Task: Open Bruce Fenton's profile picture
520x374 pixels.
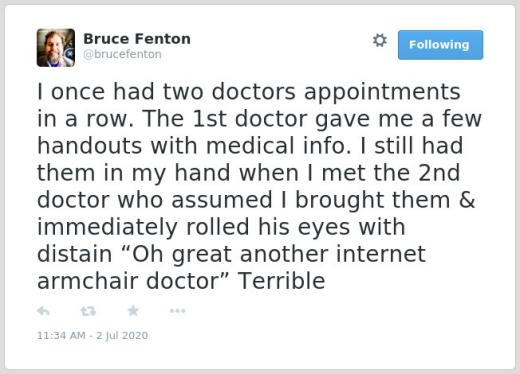Action: [x=56, y=48]
